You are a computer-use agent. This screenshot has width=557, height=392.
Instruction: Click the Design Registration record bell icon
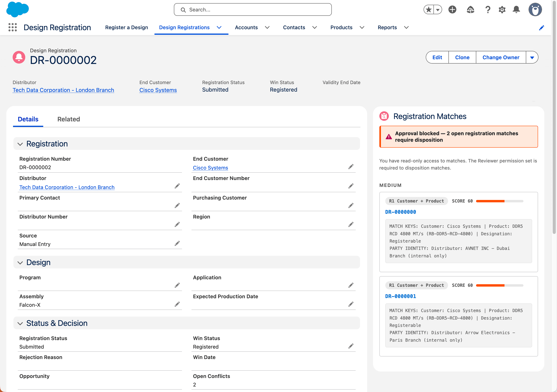19,57
